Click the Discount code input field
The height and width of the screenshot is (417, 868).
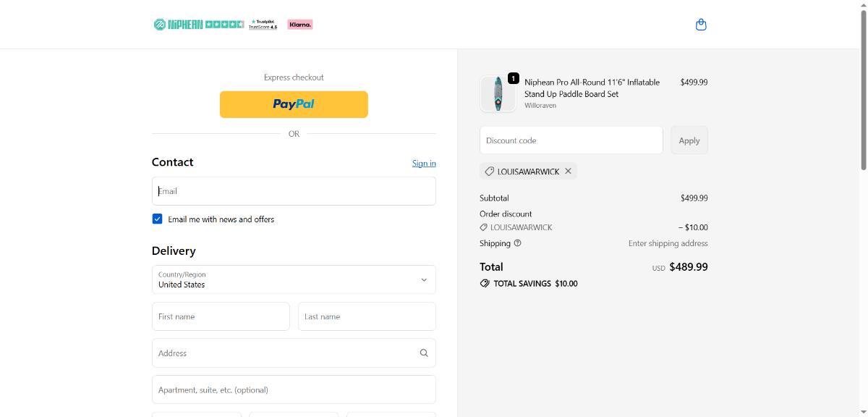(x=571, y=140)
